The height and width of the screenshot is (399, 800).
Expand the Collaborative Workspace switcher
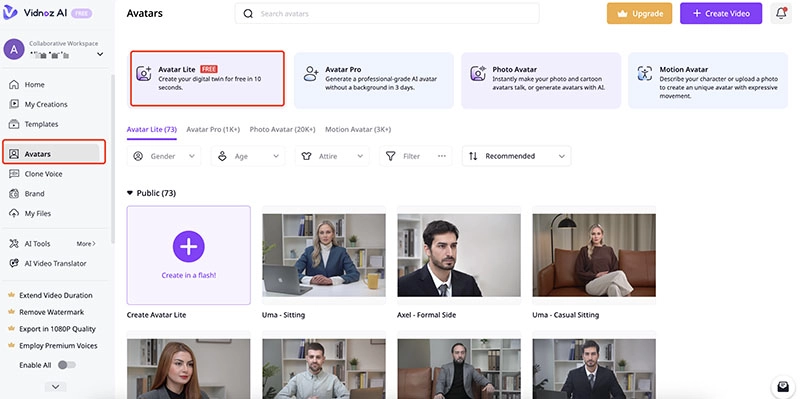pyautogui.click(x=100, y=54)
